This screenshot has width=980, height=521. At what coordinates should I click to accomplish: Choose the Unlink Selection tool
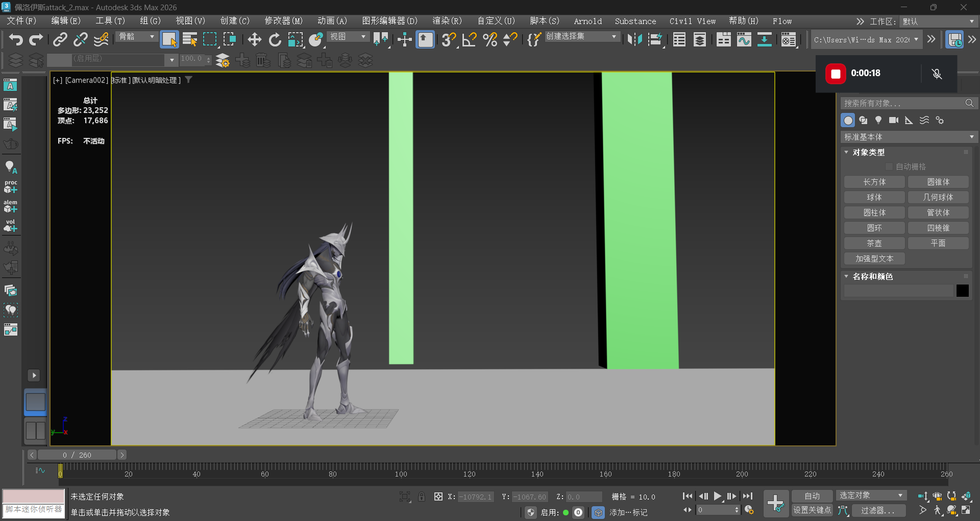coord(80,39)
